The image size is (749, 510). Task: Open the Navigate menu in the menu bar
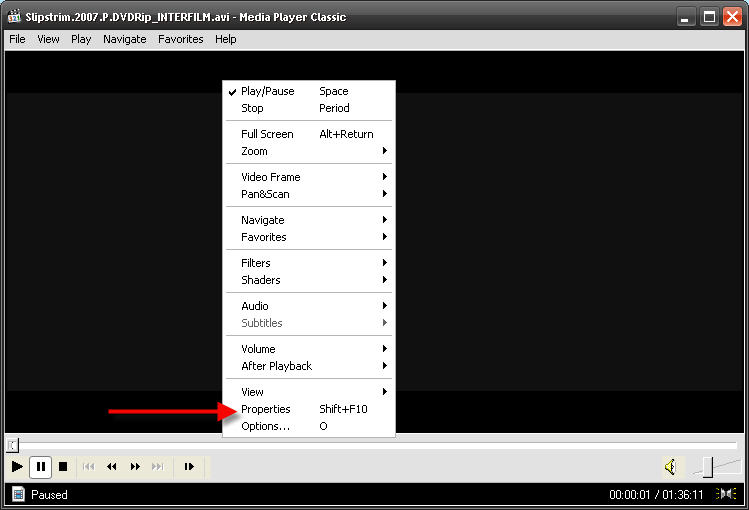pos(125,39)
